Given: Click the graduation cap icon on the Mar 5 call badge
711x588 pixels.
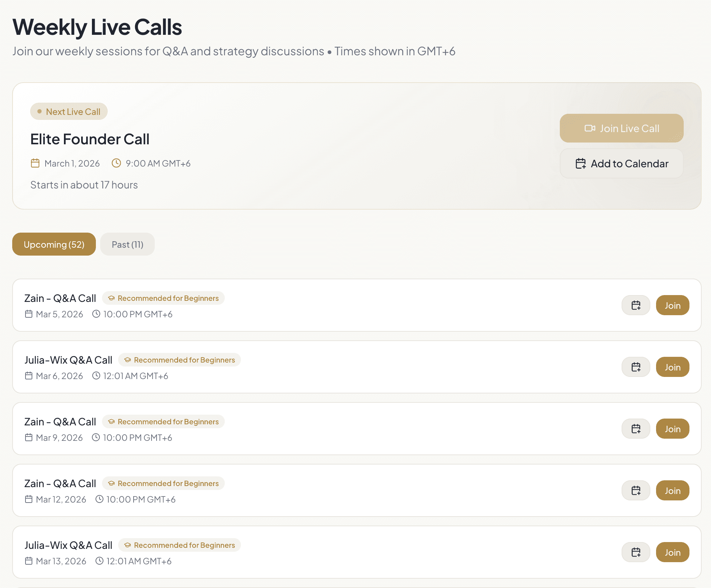Looking at the screenshot, I should point(111,298).
